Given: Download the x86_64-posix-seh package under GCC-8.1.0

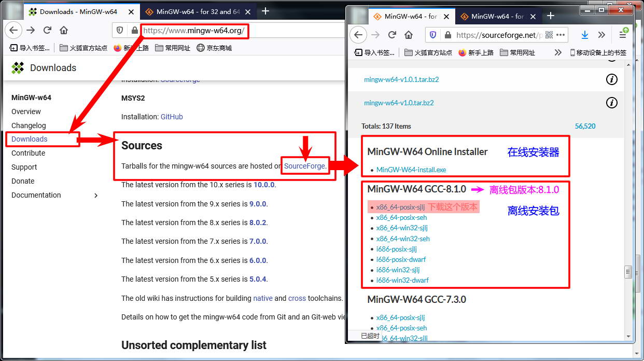Looking at the screenshot, I should coord(401,218).
